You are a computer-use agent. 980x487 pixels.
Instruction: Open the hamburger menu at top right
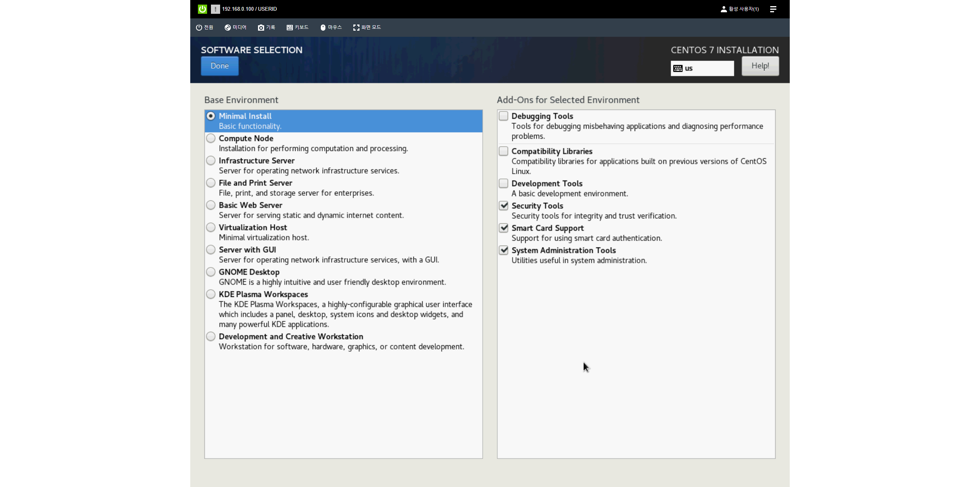(x=773, y=9)
